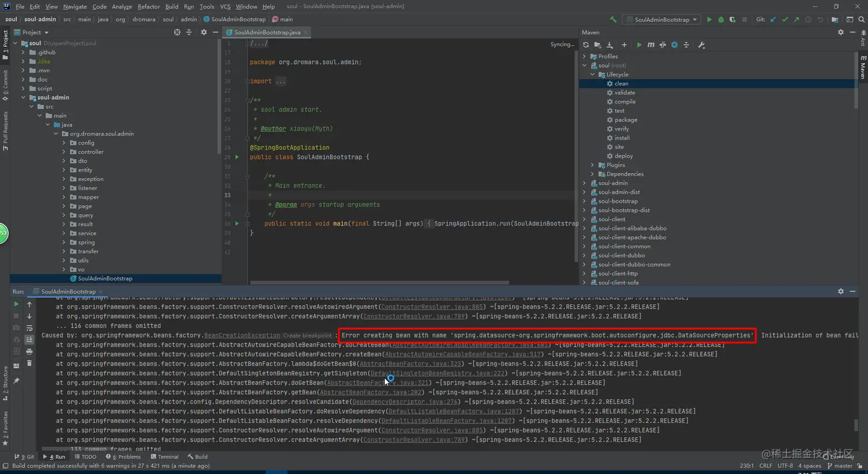
Task: Add a Maven project with the plus icon
Action: (624, 45)
